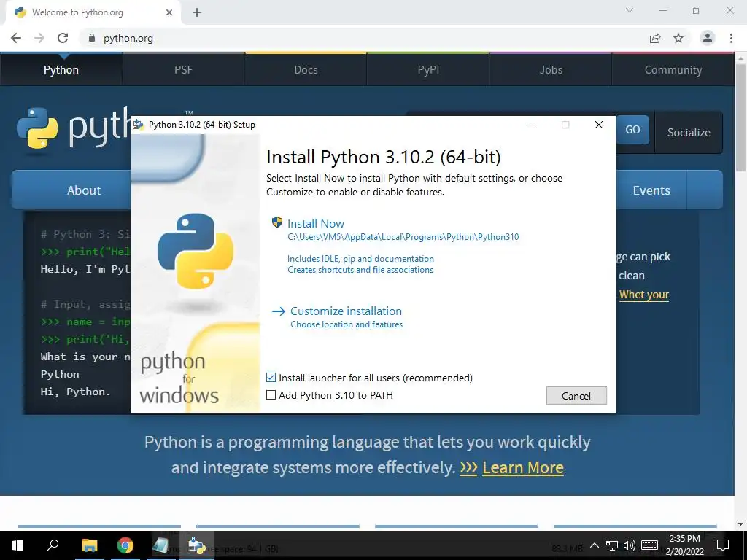Click Install Now in the setup dialog
747x560 pixels.
315,223
